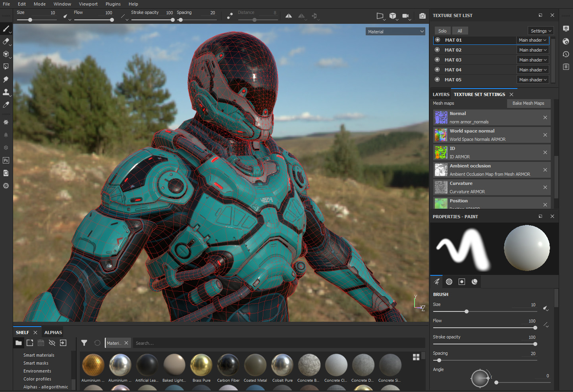Select the SHELF tab
The image size is (573, 392).
(22, 332)
